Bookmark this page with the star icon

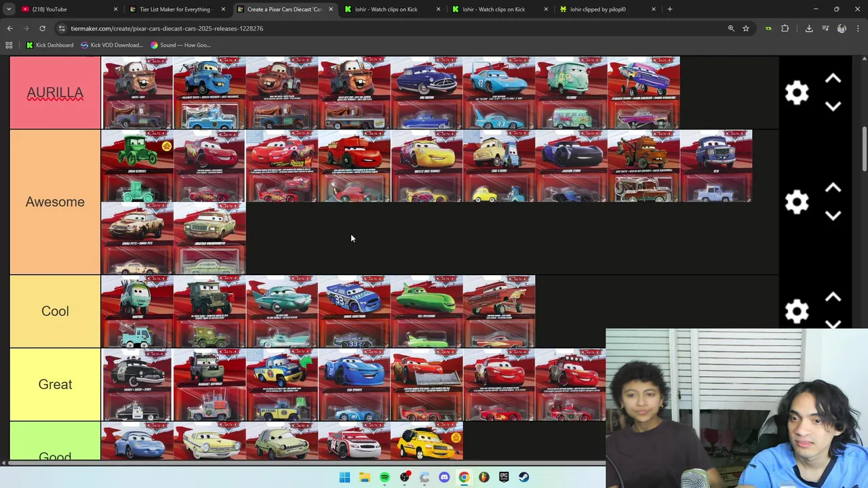746,28
